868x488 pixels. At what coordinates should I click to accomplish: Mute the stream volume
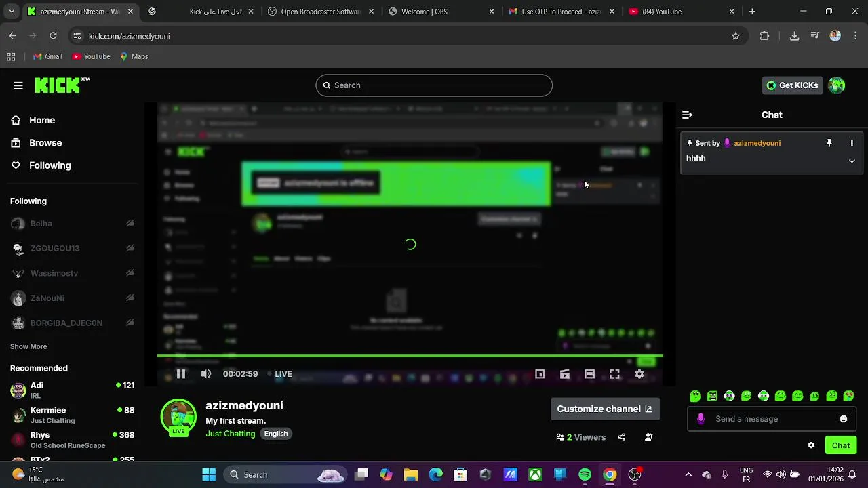206,374
